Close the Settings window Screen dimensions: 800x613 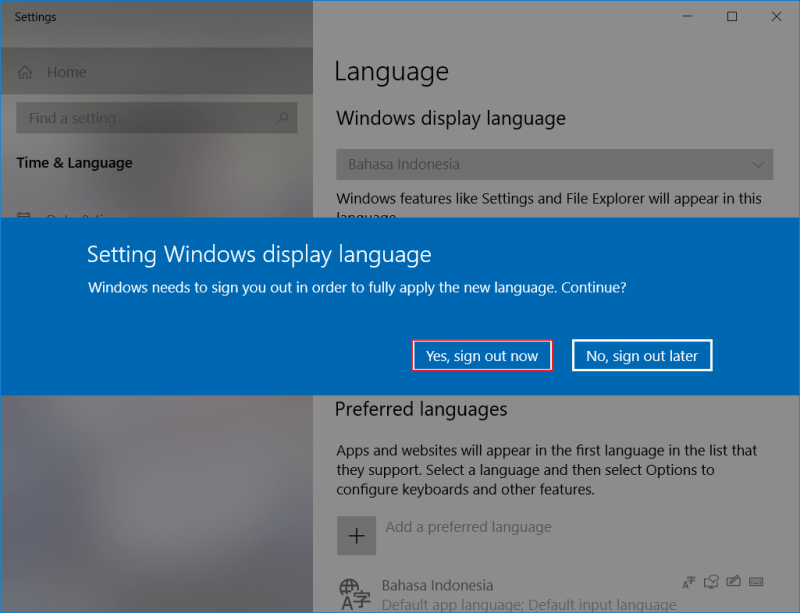click(777, 16)
